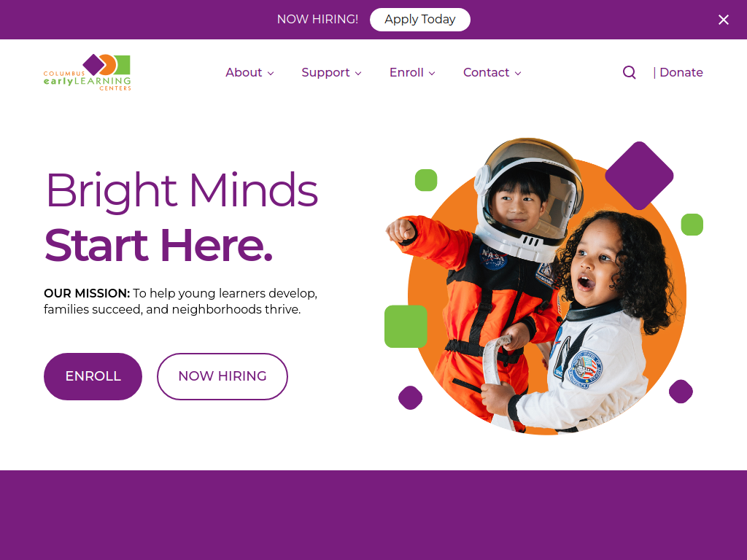Click the Columbus Early Learning Centers logo
Screen dimensions: 747x560
click(88, 72)
